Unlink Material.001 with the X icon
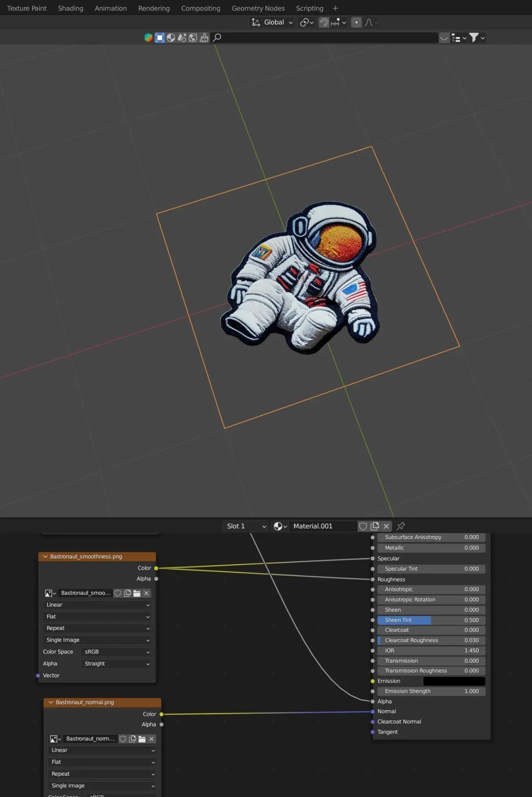Viewport: 532px width, 797px height. (x=387, y=526)
